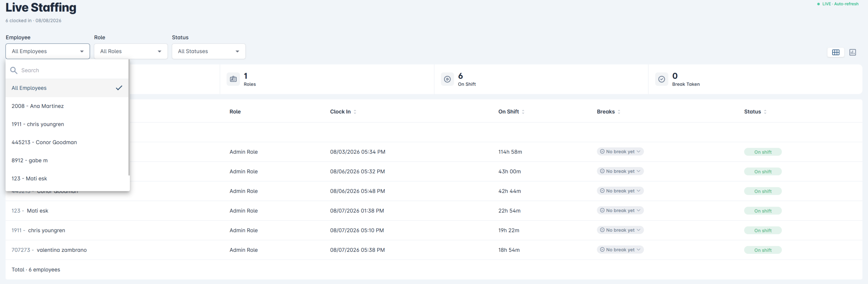Screen dimensions: 868x284
Task: Click On shift badge in chris youngren row
Action: click(763, 230)
